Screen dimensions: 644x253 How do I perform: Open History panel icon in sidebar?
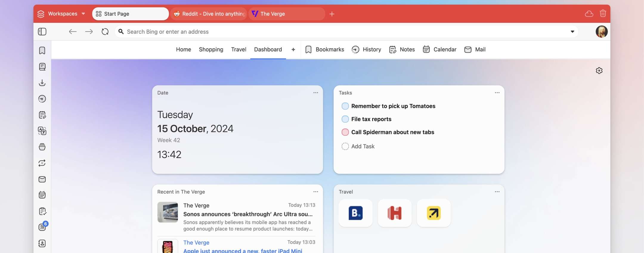click(42, 99)
